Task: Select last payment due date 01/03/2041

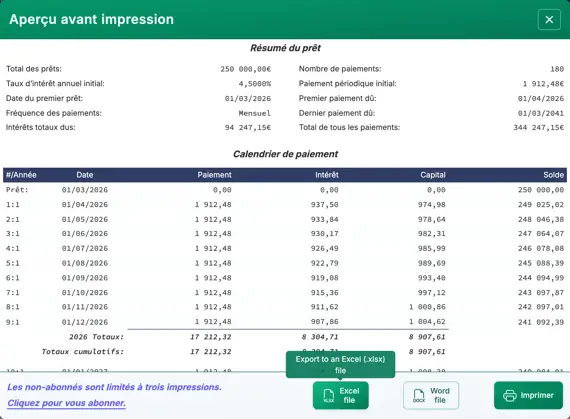Action: pyautogui.click(x=541, y=113)
